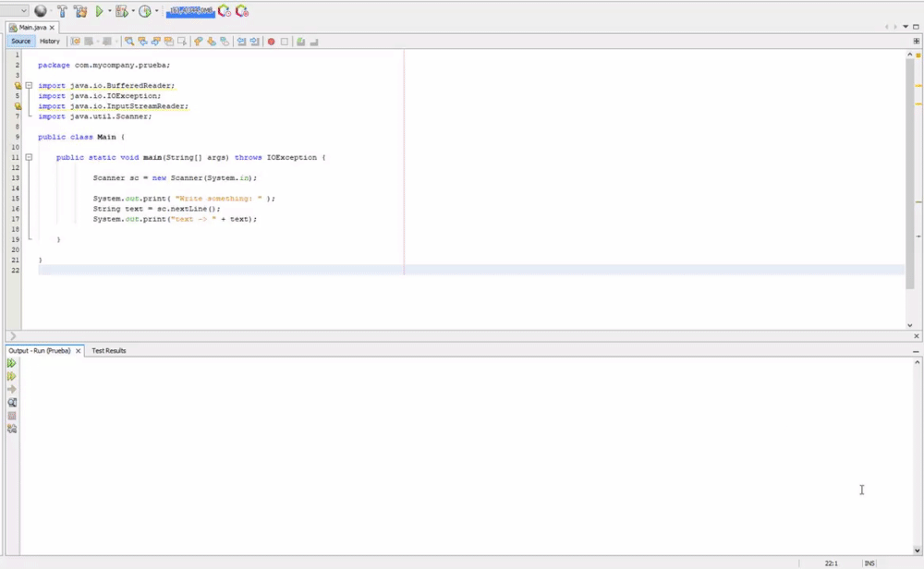Click the greyed Forward navigation icon

[x=106, y=42]
